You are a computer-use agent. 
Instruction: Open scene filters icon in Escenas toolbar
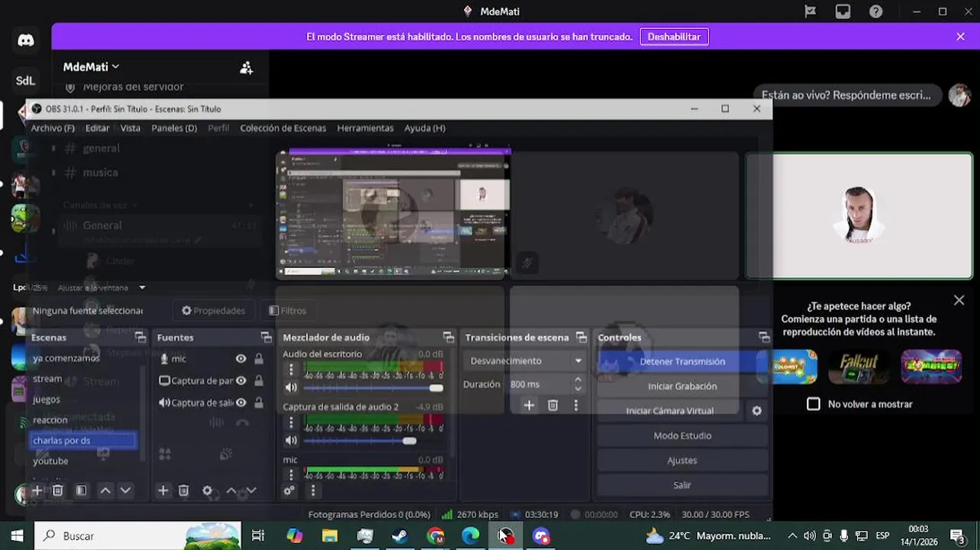click(x=82, y=490)
